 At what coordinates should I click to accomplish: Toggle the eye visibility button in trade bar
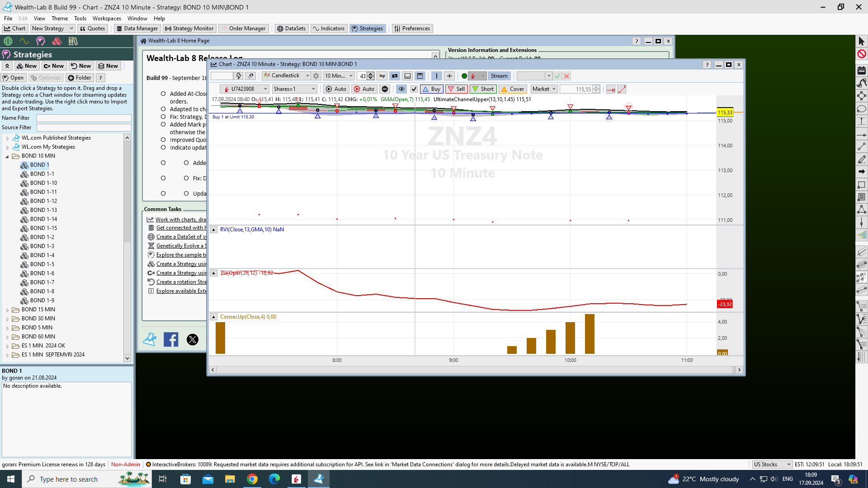(401, 89)
